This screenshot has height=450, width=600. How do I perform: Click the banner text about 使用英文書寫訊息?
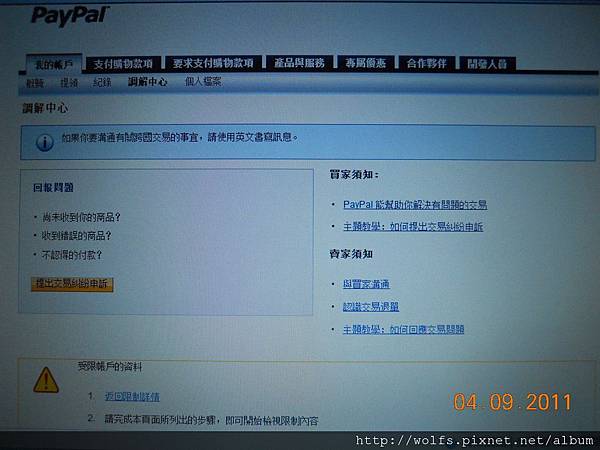coord(180,137)
